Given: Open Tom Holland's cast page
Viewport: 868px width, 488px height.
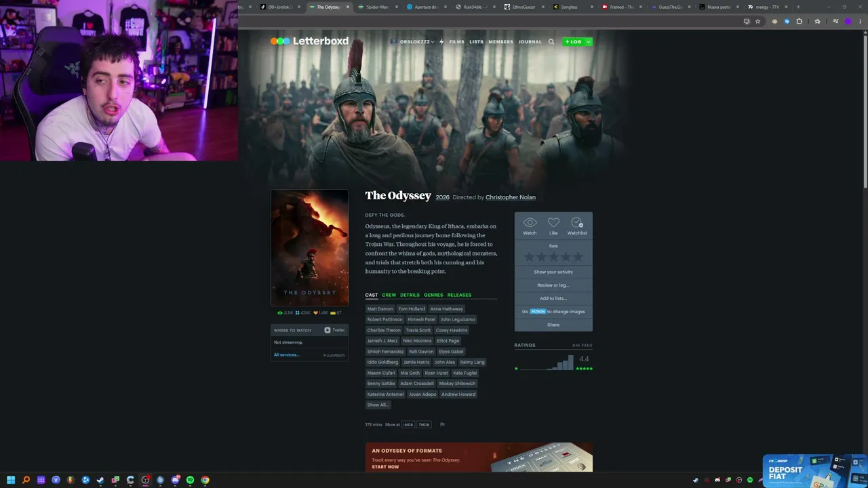Looking at the screenshot, I should (x=412, y=309).
